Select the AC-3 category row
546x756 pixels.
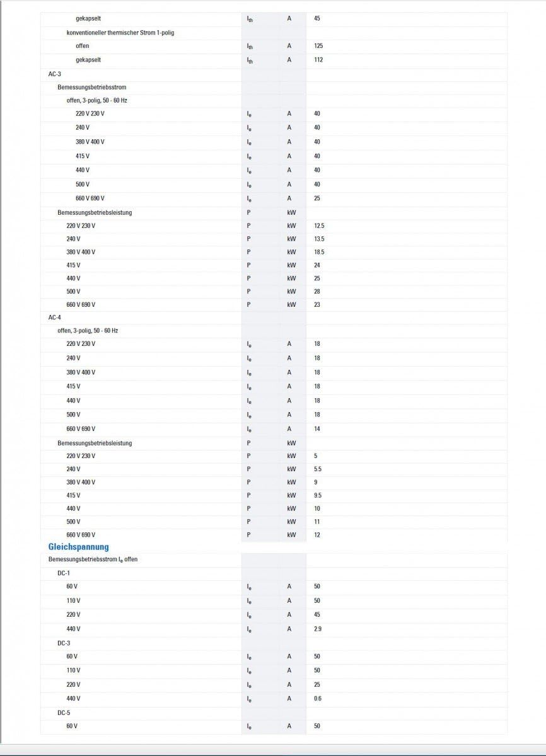[274, 74]
